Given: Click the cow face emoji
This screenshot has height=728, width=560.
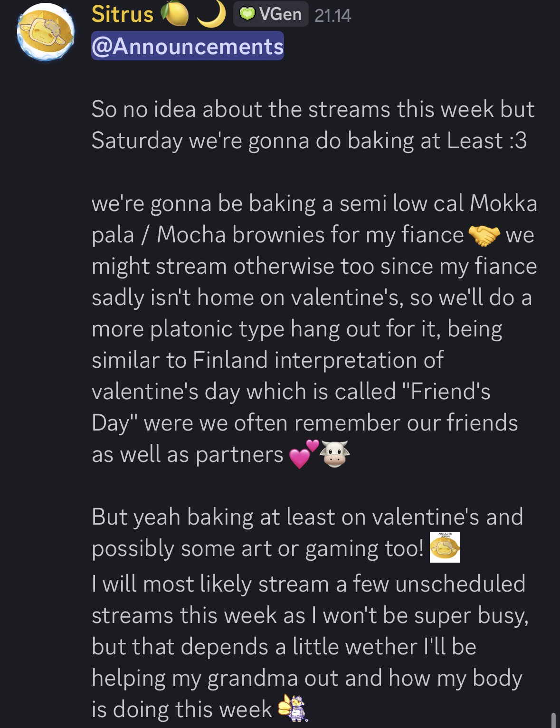Looking at the screenshot, I should pos(335,454).
